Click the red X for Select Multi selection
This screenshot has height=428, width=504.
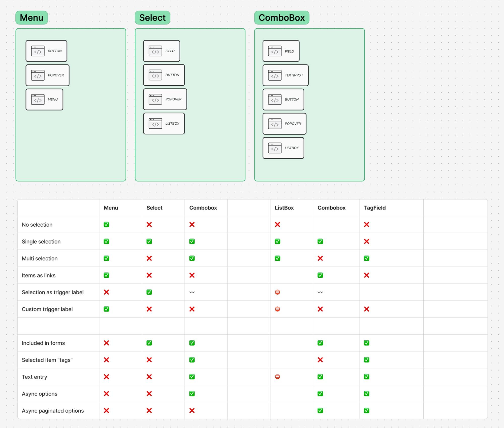149,258
